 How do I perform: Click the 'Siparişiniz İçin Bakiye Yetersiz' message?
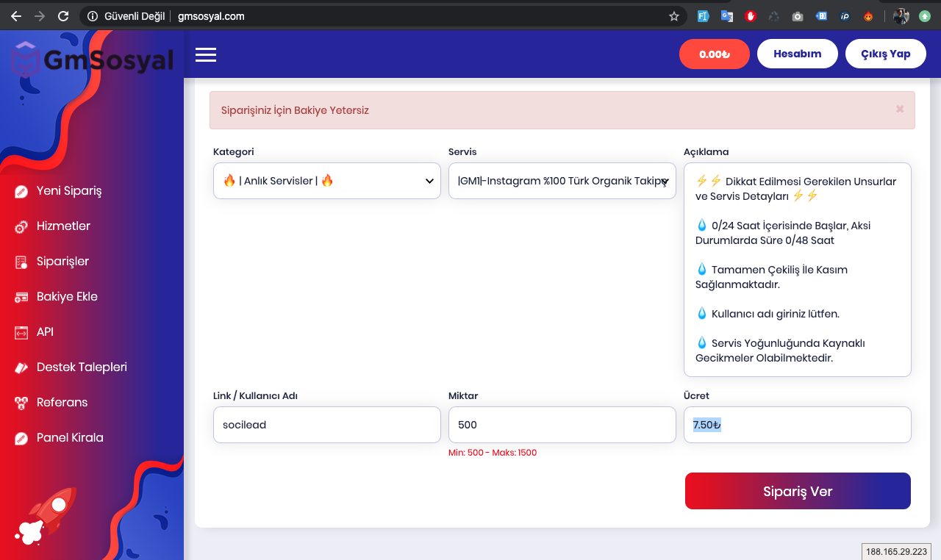tap(295, 110)
